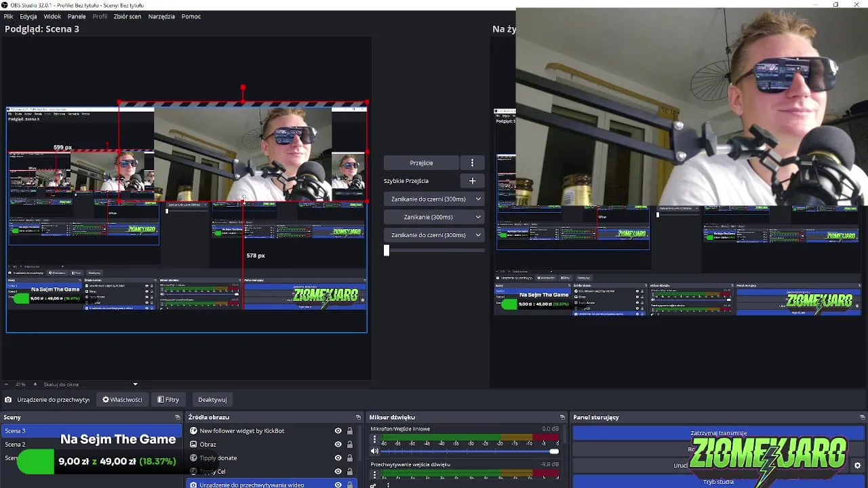Viewport: 868px width, 488px height.
Task: Expand the first Zanikanie do czerni (300ms) dropdown
Action: coord(434,199)
